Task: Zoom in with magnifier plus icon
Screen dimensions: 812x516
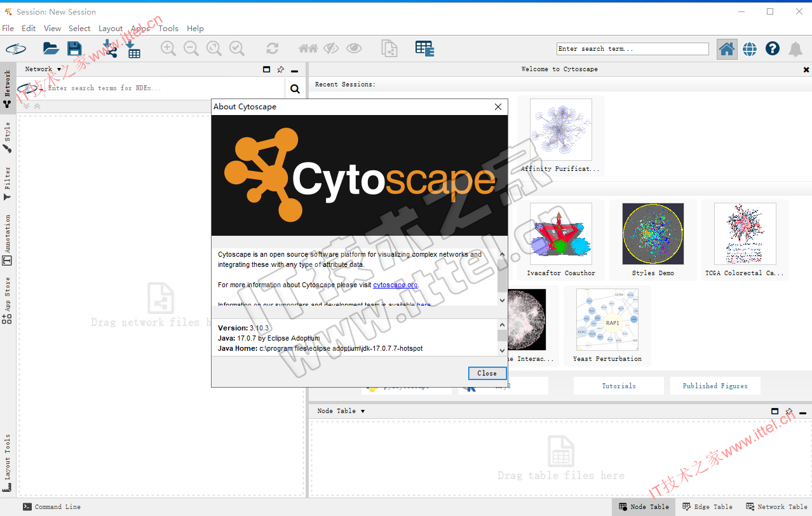Action: 168,48
